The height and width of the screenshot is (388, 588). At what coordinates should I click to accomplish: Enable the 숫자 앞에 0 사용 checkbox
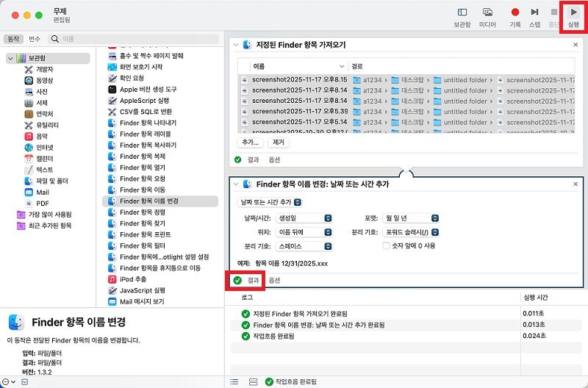[387, 246]
